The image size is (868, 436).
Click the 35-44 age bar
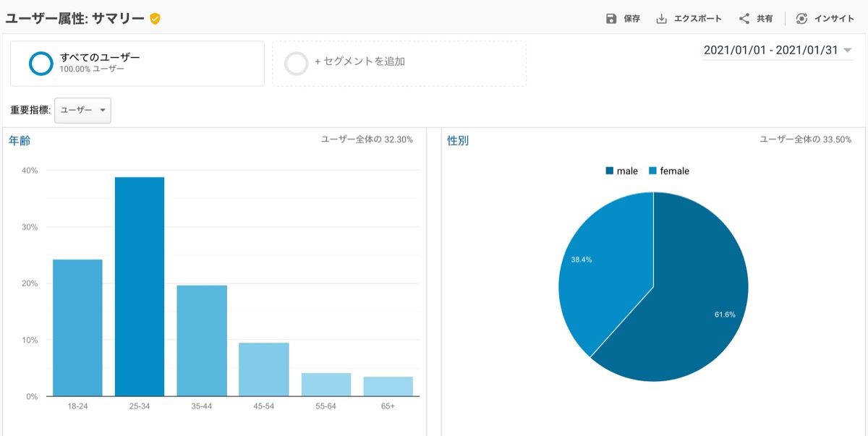coord(202,341)
